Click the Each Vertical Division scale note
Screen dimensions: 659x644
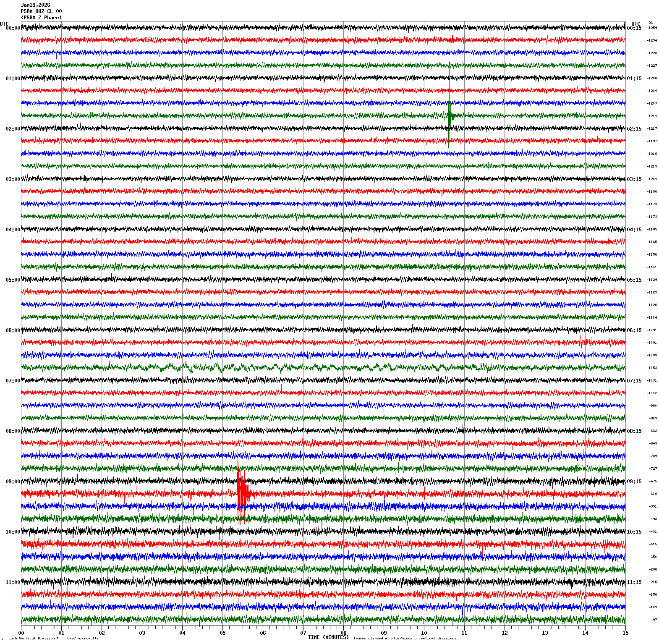pyautogui.click(x=53, y=638)
